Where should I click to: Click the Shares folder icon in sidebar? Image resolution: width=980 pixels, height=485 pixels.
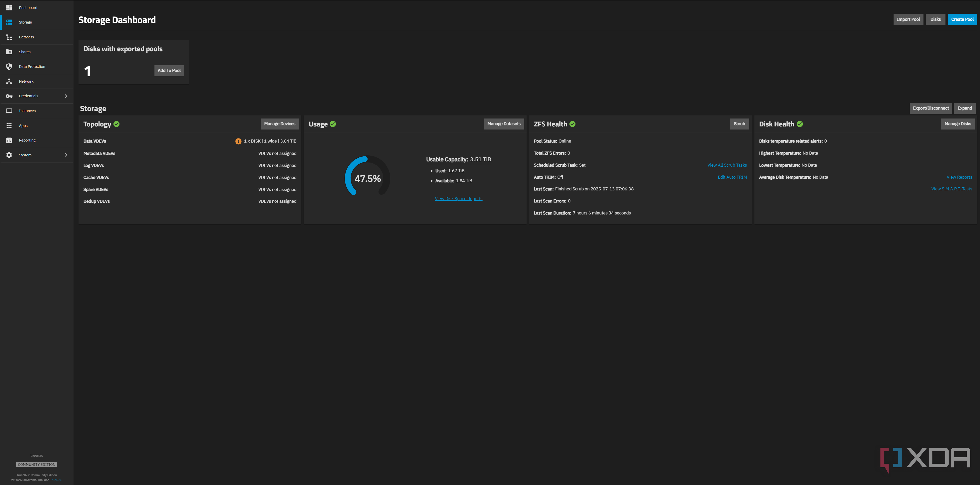[9, 52]
